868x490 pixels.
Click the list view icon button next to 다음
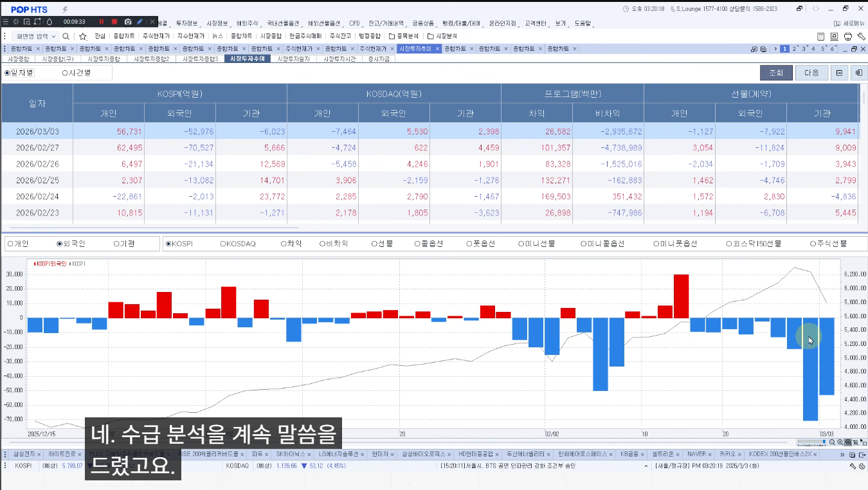[x=839, y=73]
